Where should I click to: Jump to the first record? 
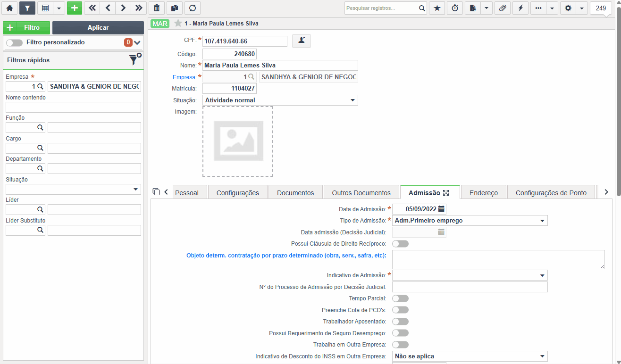click(x=92, y=8)
